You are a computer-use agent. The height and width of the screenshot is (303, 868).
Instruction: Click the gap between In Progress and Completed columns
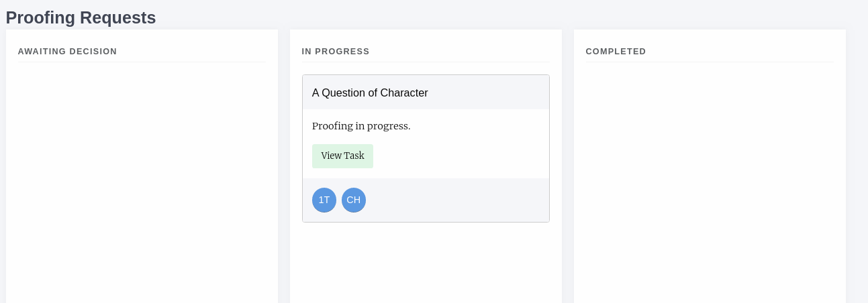pos(568,168)
